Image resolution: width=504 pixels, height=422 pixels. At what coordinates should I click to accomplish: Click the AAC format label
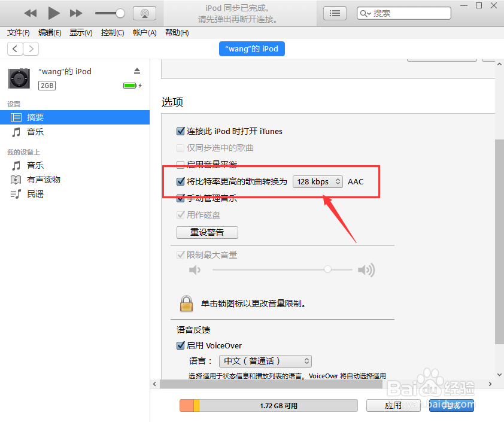(356, 181)
